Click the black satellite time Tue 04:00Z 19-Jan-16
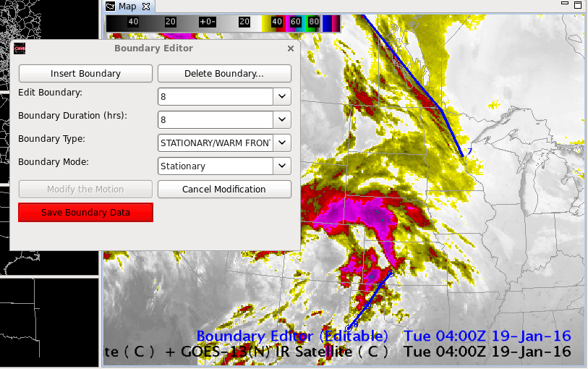This screenshot has width=588, height=369. (x=487, y=352)
